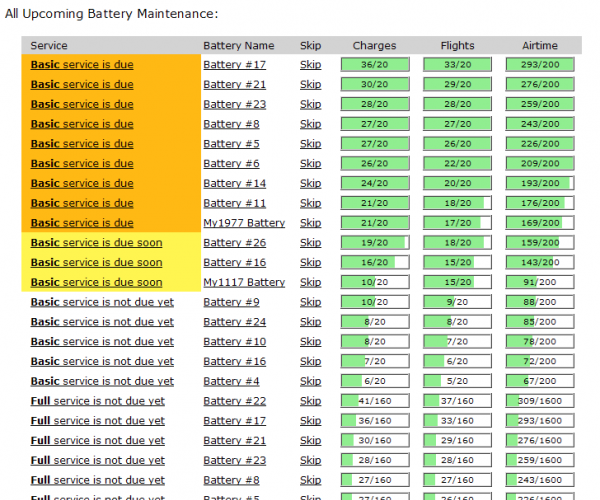Open the My1977 Battery name link
The height and width of the screenshot is (500, 600).
tap(244, 223)
